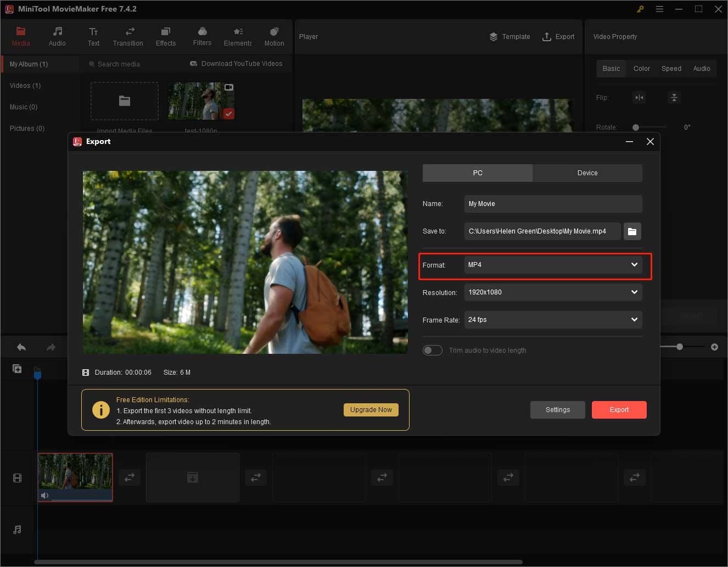Toggle Trim audio to video length switch

433,351
